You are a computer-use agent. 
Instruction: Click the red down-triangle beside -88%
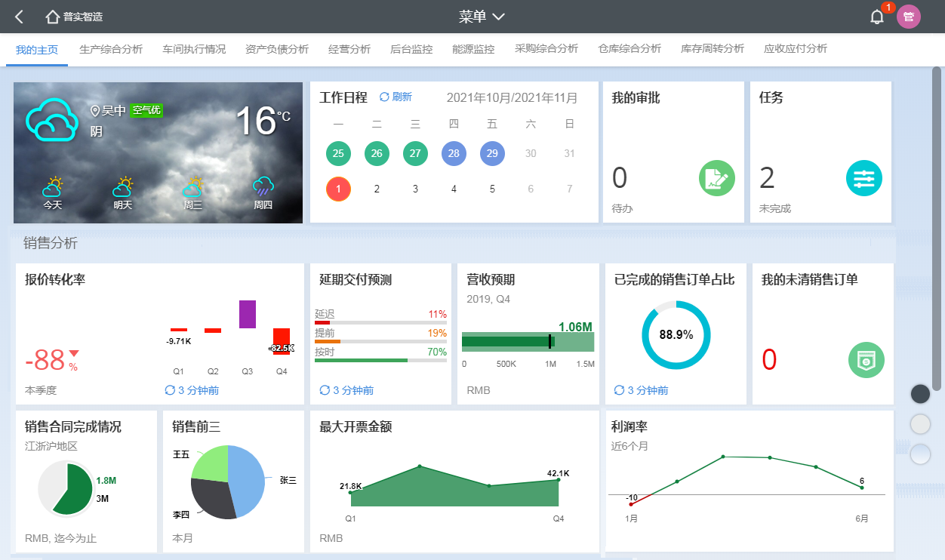point(74,353)
